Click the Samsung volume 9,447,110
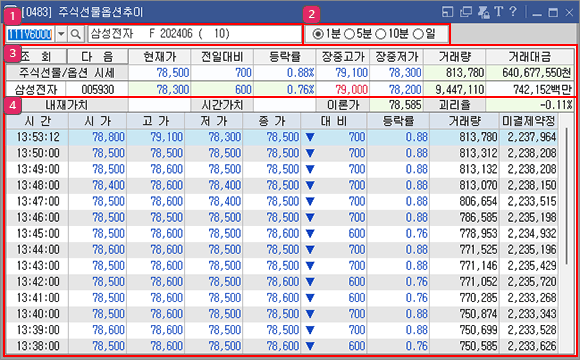This screenshot has height=360, width=580. 455,89
